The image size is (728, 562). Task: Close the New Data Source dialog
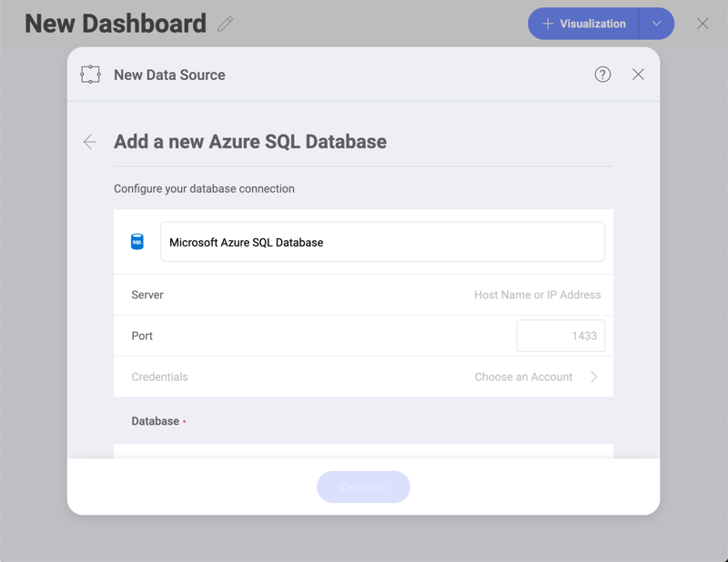[638, 75]
